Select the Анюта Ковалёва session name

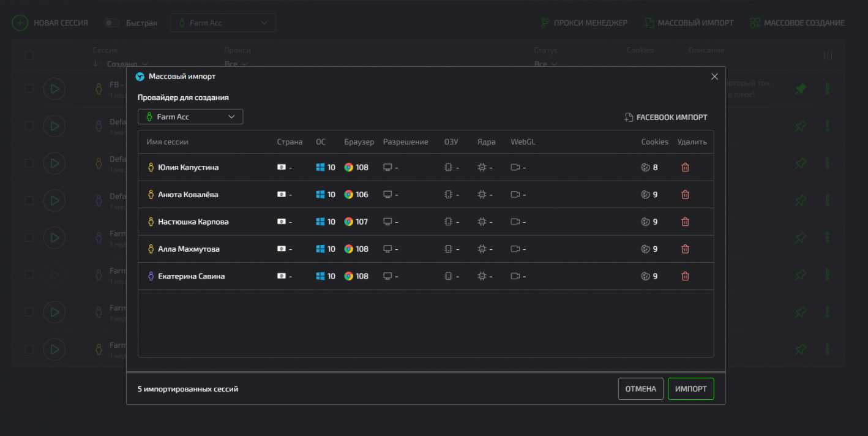[188, 195]
